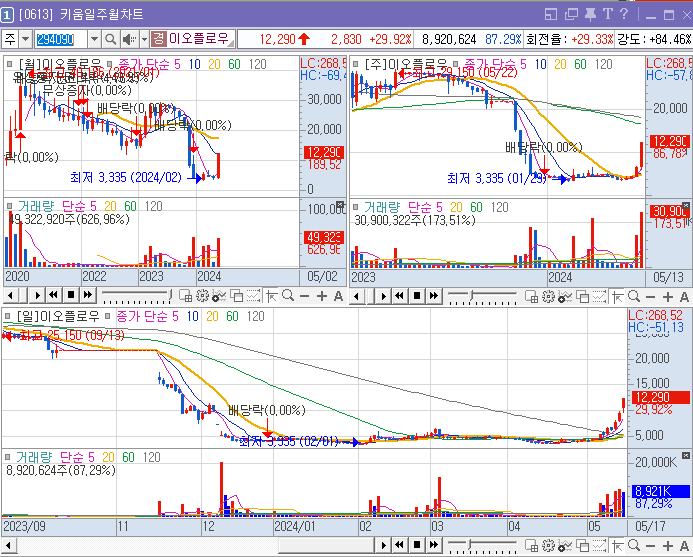Expand the 주 market type dropdown
Image resolution: width=693 pixels, height=557 pixels.
26,39
